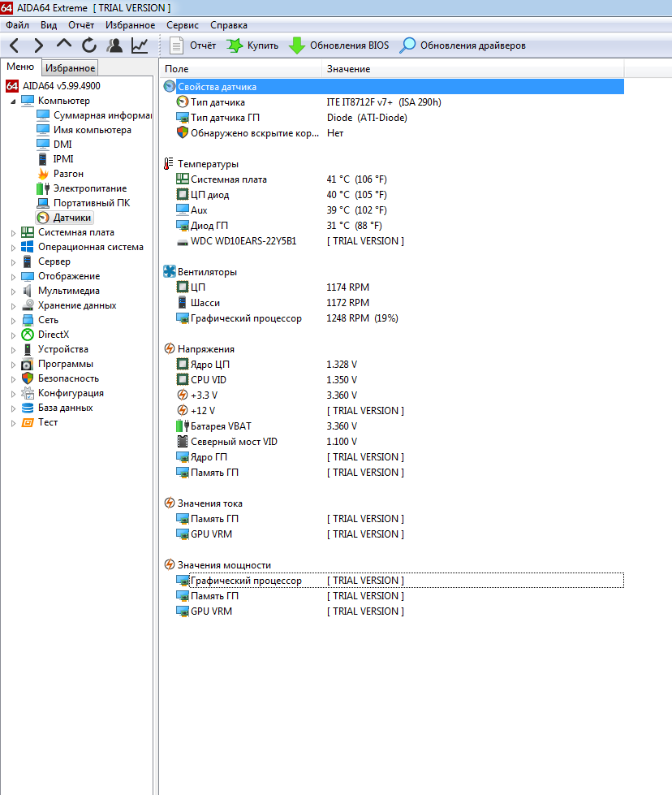
Task: Click the AIDA64 title bar app icon
Action: pyautogui.click(x=6, y=7)
